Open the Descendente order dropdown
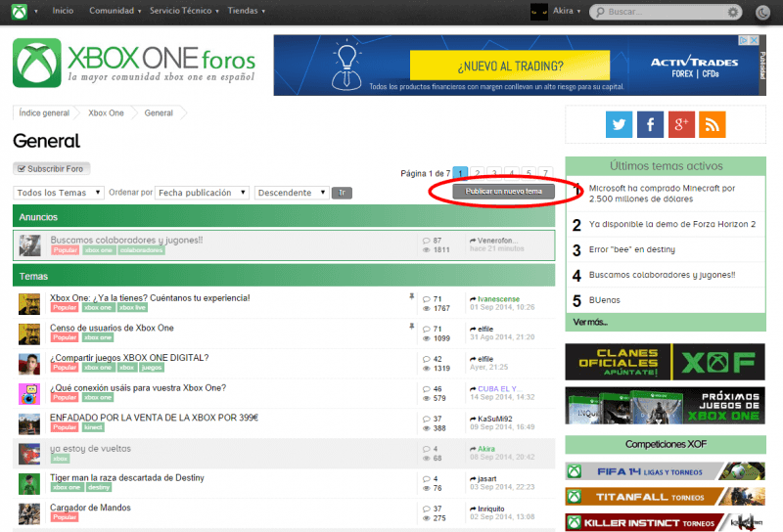 pyautogui.click(x=292, y=193)
